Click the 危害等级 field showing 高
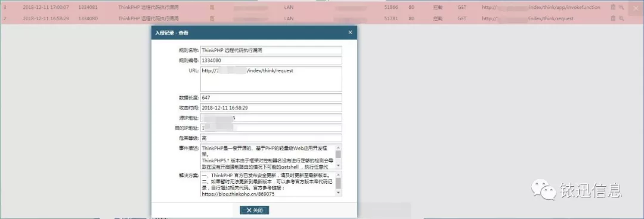The width and height of the screenshot is (644, 219). [x=271, y=138]
